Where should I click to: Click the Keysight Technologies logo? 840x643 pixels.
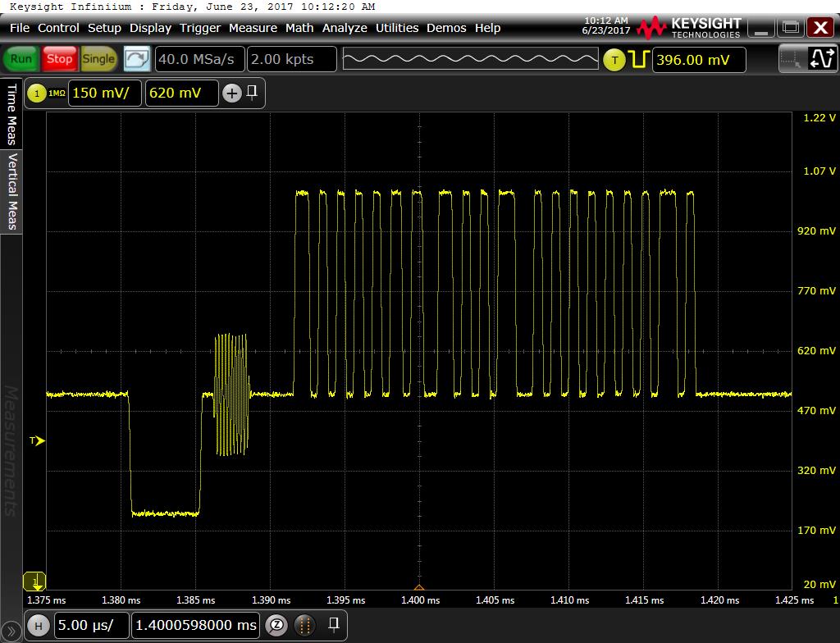(x=689, y=27)
